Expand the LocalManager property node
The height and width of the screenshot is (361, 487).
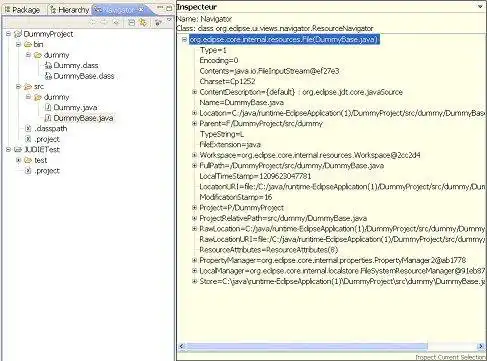pos(194,271)
